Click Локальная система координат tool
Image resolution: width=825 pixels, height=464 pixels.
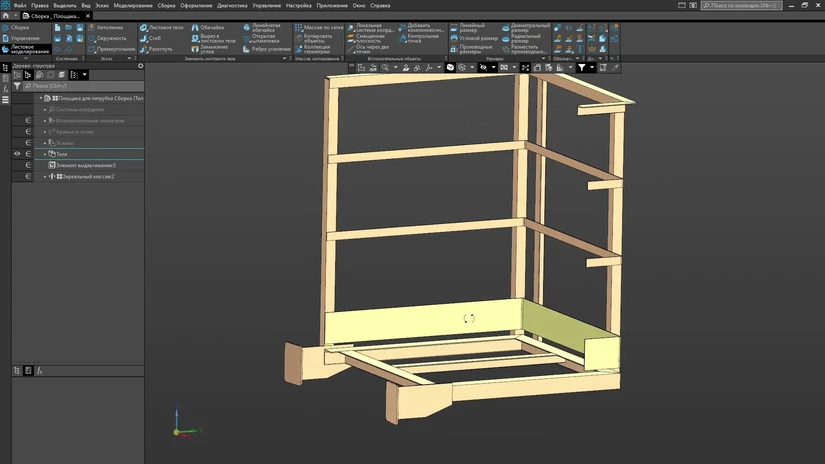370,27
